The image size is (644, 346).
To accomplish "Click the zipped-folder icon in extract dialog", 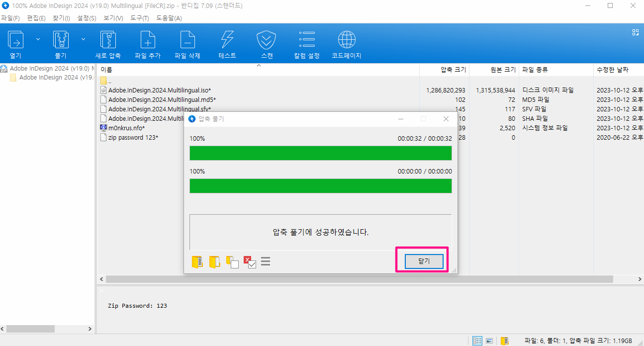I will (x=197, y=262).
